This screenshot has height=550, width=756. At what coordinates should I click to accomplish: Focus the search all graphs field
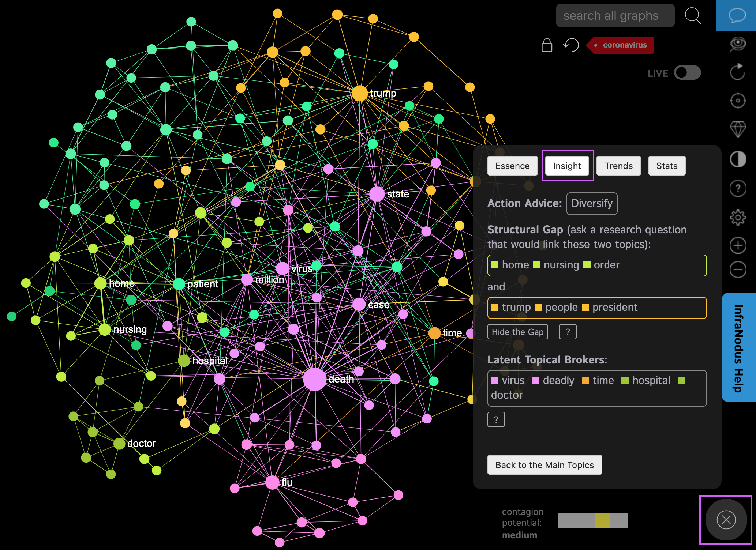[615, 15]
